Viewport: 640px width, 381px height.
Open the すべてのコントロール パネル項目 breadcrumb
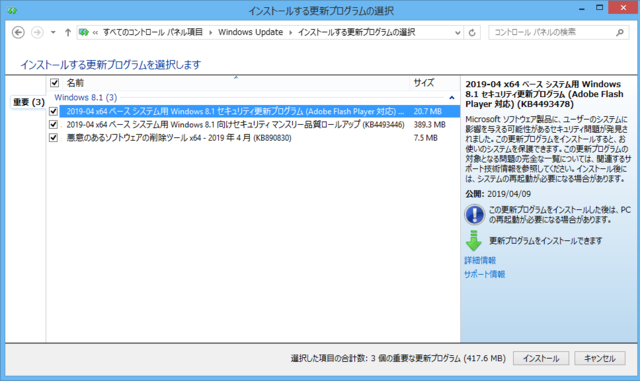[153, 32]
